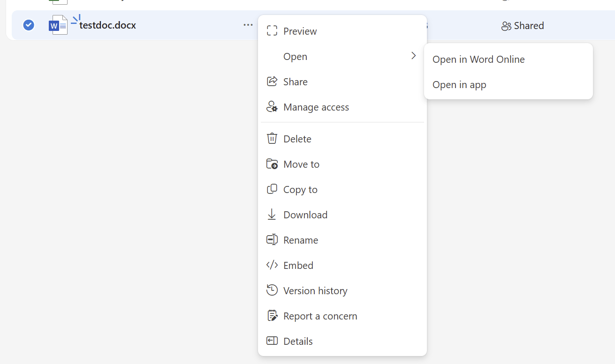Screen dimensions: 615x364
Task: Click the Word document file icon
Action: [x=58, y=25]
